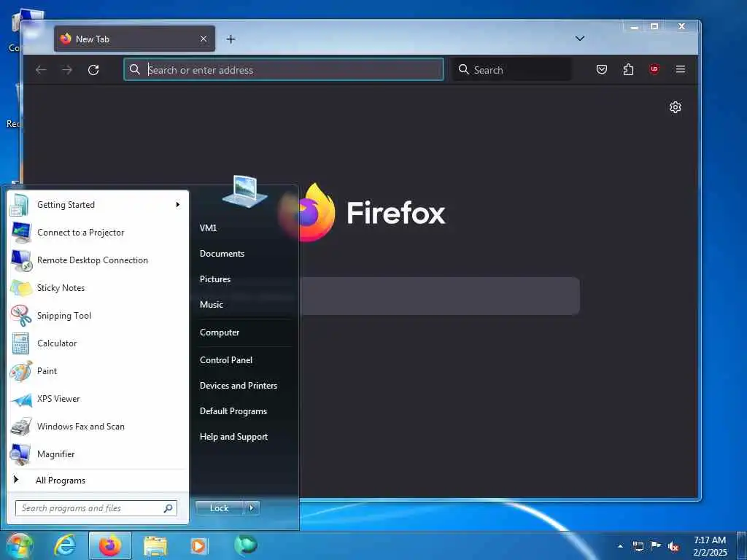Launch Magnifier
Screen dimensions: 747x560
(98, 454)
